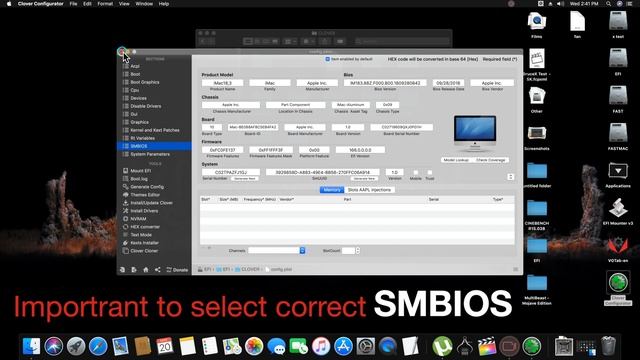Select Disable Drivers in the sidebar

pos(146,106)
